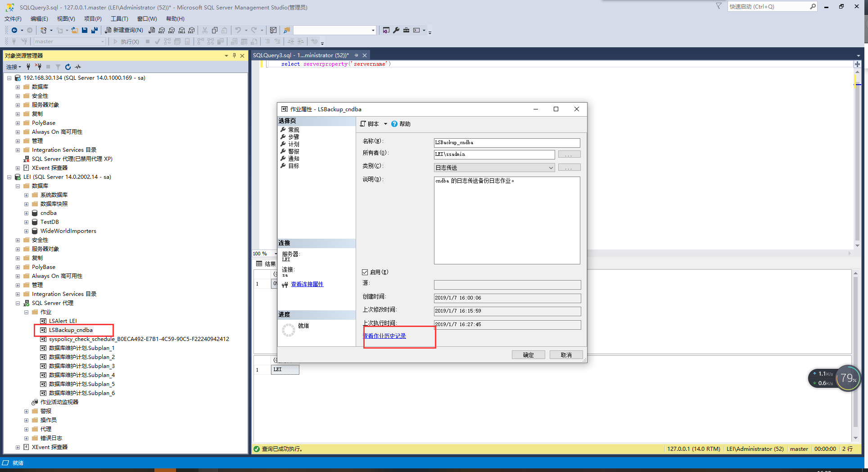Pin the 对象资源管理器 panel

point(234,55)
